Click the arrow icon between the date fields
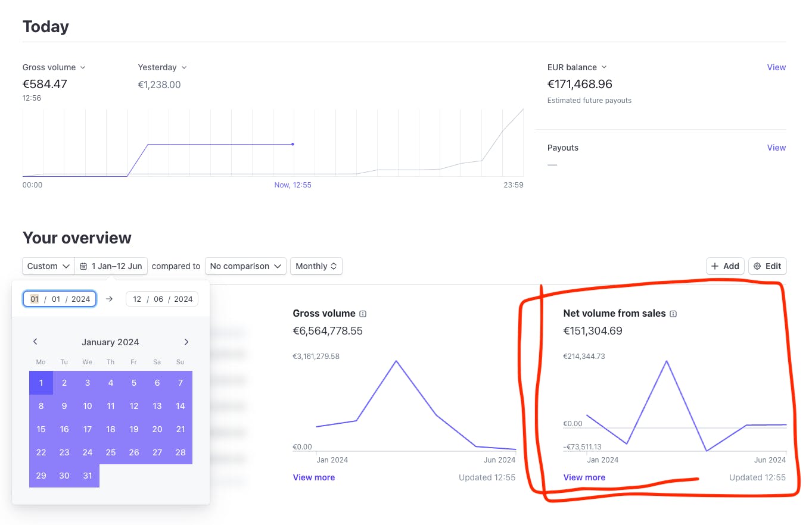 [110, 299]
